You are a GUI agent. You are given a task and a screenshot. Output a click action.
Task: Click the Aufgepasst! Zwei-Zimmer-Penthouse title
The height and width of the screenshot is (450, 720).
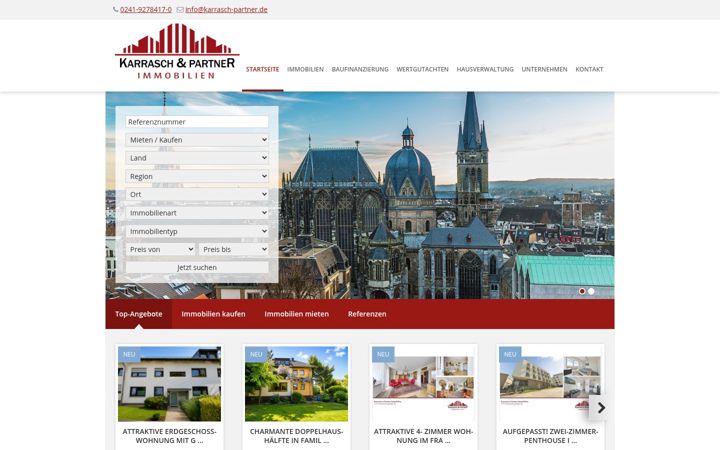pos(550,436)
